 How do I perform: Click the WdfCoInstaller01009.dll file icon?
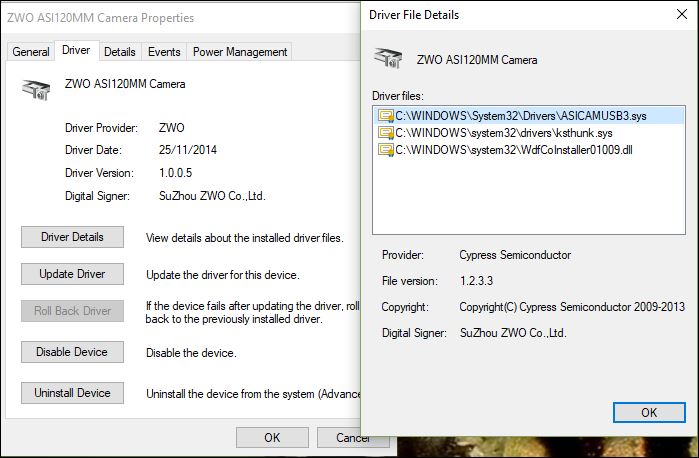pyautogui.click(x=385, y=150)
